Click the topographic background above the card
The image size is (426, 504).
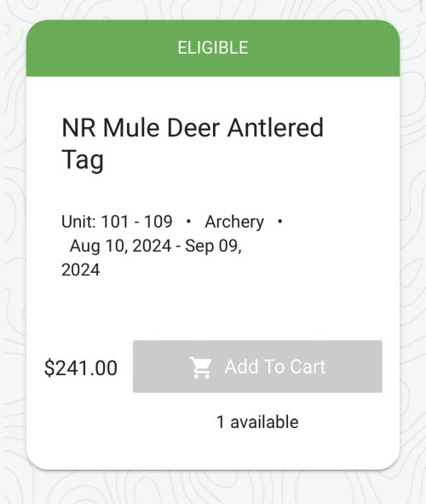[213, 9]
